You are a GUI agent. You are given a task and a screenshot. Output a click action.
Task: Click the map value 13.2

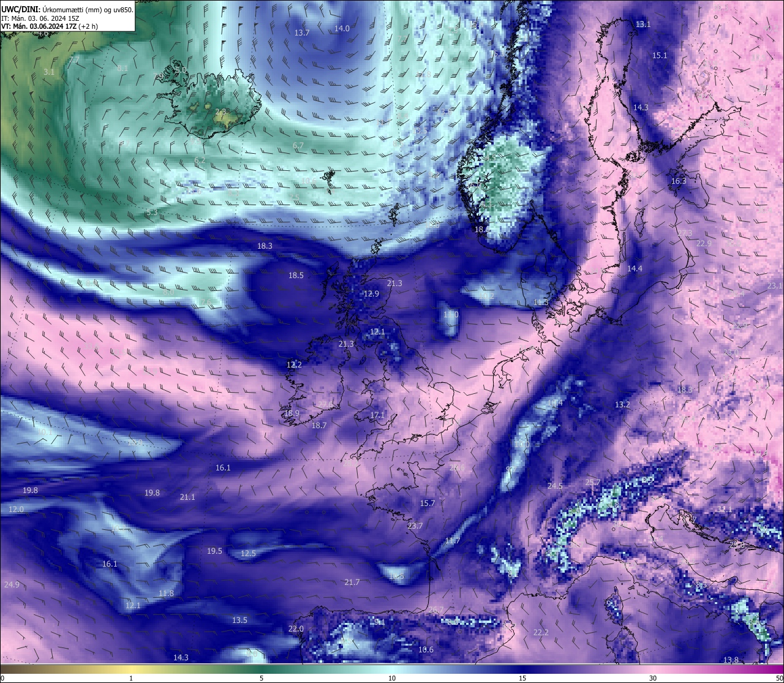point(622,404)
